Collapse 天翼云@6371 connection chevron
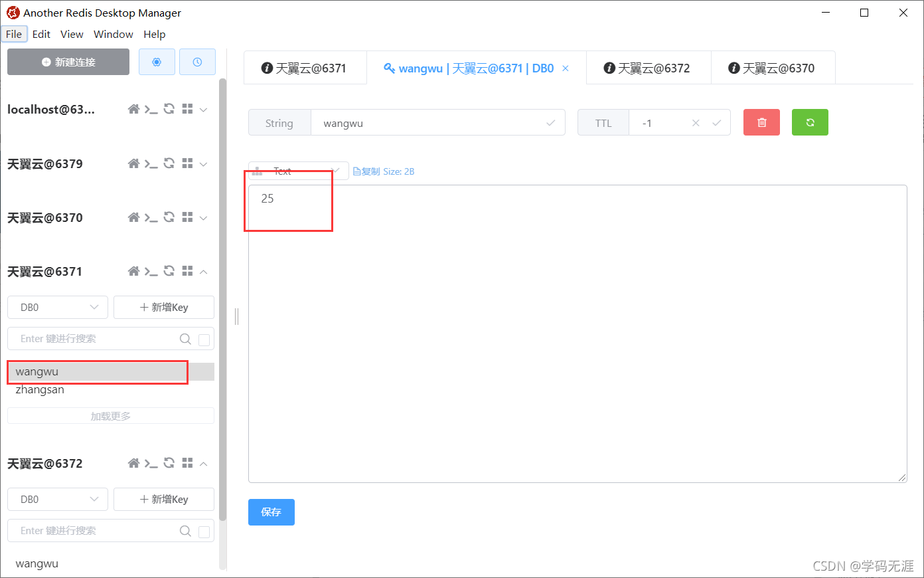924x578 pixels. pos(204,272)
